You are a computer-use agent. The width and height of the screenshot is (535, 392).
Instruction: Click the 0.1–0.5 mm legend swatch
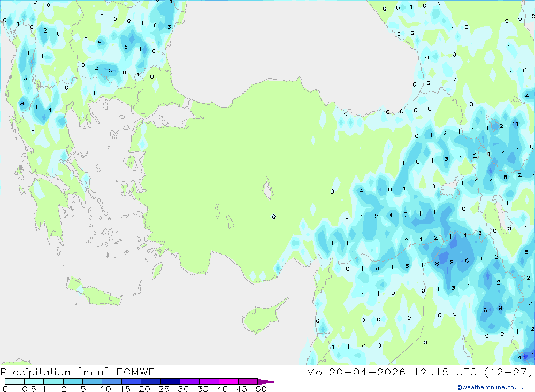pos(14,381)
